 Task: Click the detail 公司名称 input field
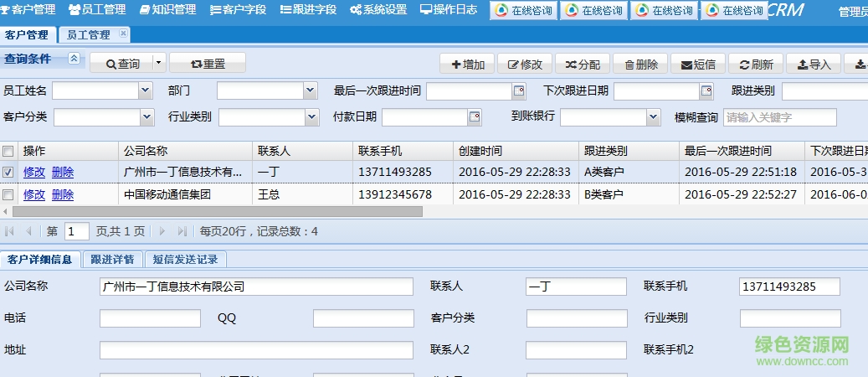click(256, 287)
